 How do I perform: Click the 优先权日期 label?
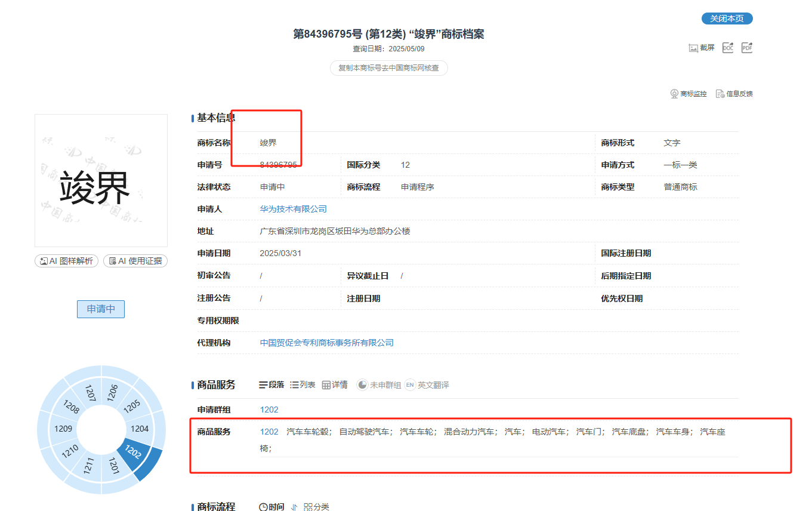tap(622, 298)
